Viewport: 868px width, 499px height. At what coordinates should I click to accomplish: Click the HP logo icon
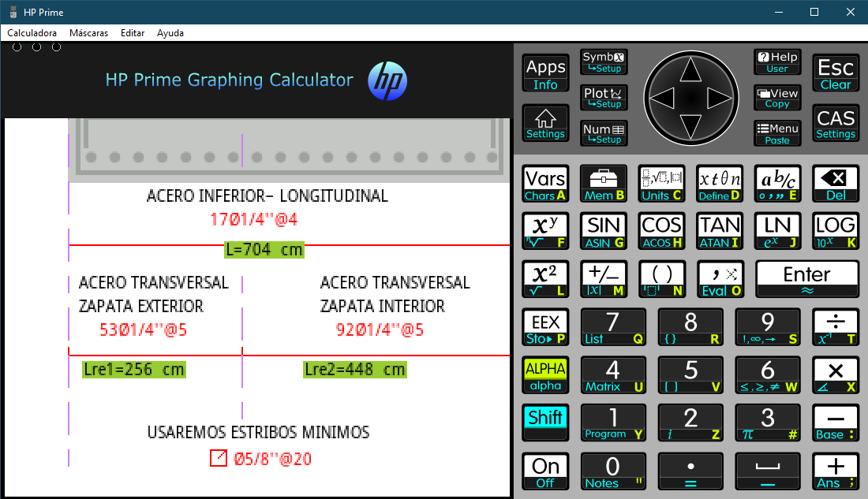pos(387,80)
